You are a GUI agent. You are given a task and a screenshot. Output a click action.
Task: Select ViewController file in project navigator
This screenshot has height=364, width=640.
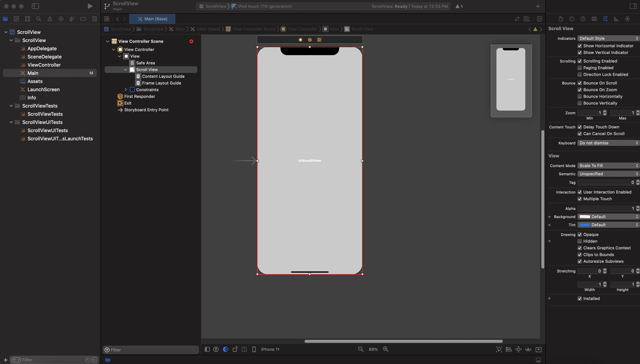tap(44, 65)
